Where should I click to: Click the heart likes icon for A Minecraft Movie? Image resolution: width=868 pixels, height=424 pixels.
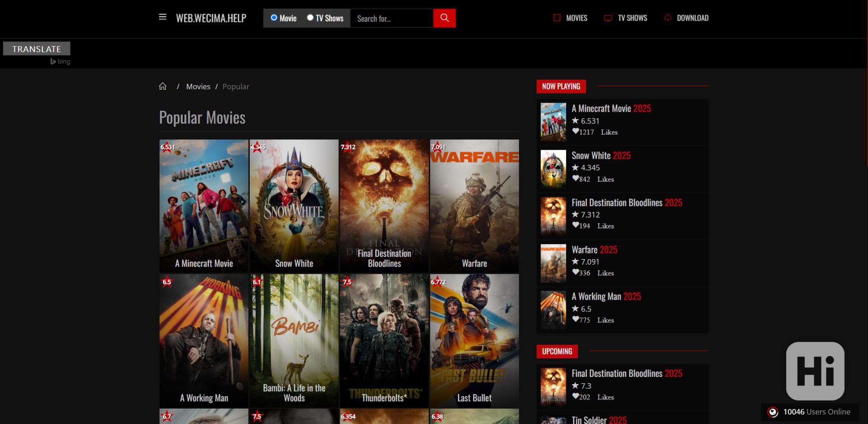tap(575, 132)
